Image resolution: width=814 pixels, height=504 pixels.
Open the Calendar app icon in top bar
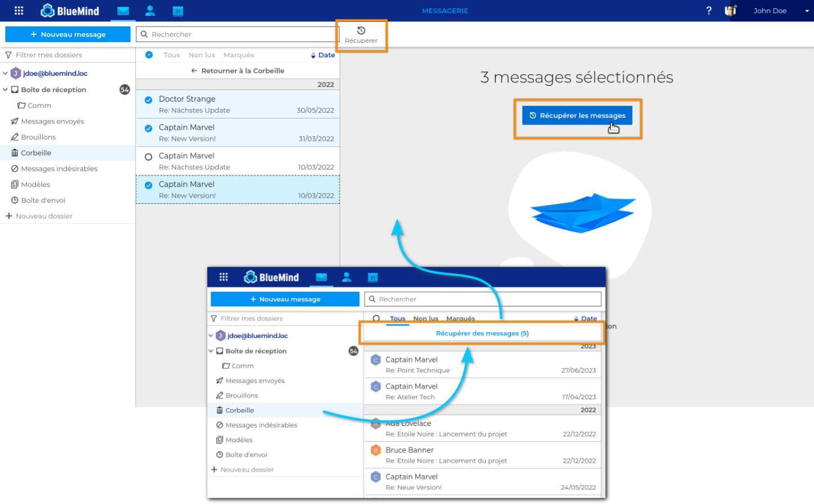pos(178,11)
